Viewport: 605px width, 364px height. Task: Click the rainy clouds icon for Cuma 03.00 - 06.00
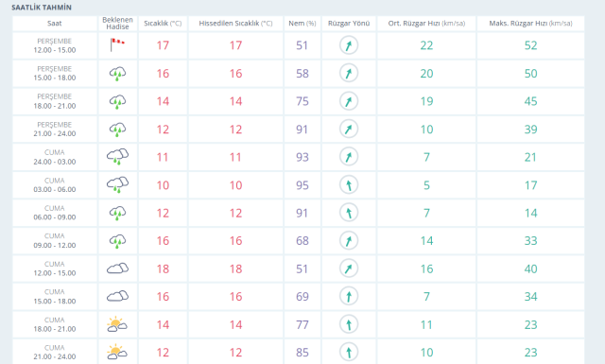[x=117, y=184]
